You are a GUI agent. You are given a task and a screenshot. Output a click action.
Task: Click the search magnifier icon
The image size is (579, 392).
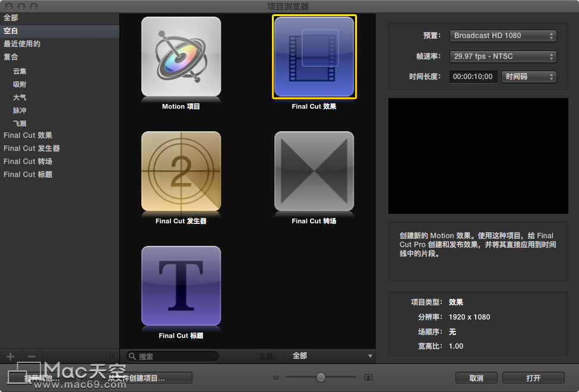(x=132, y=356)
